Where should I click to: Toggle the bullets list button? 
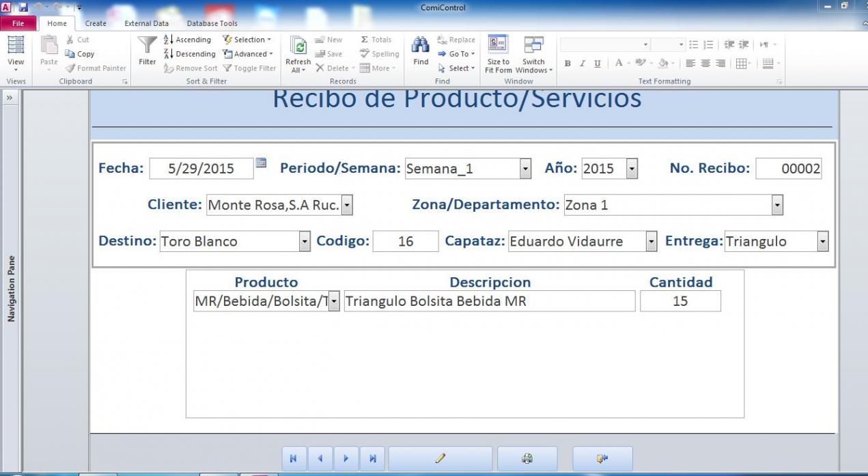[x=693, y=44]
